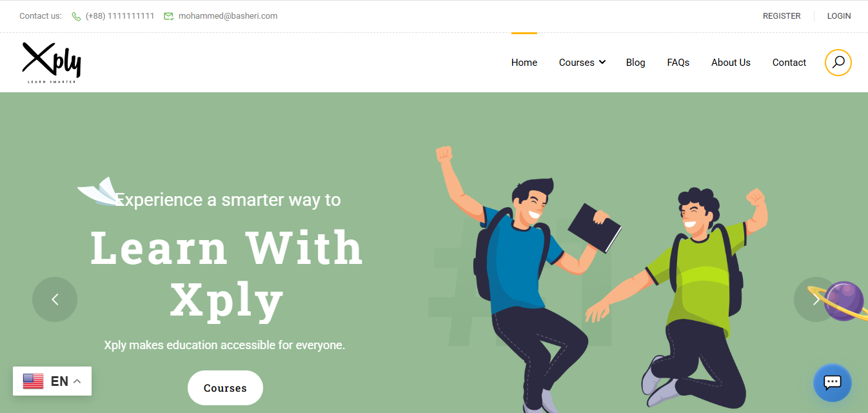868x413 pixels.
Task: Click the Xply logo
Action: 52,63
